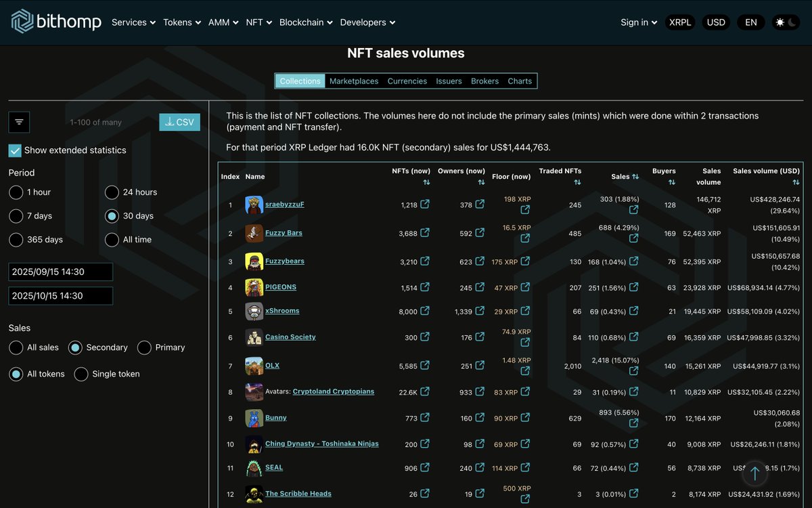
Task: Switch to the Brokers tab
Action: 484,81
